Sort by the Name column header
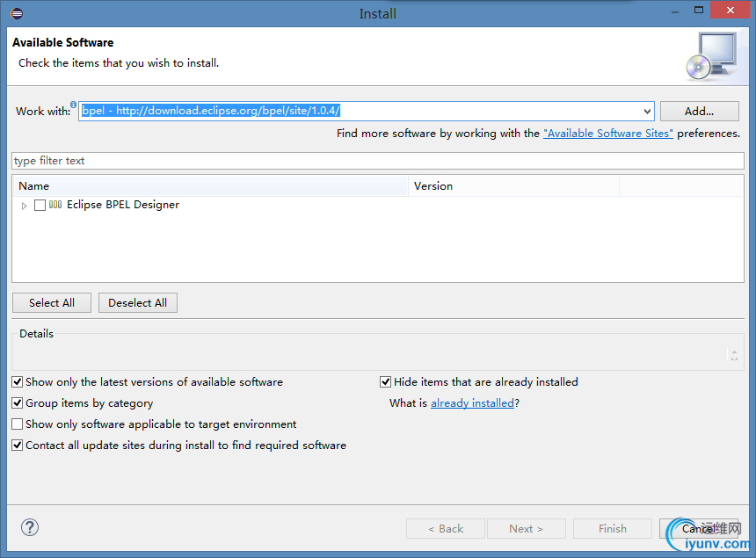 tap(210, 186)
